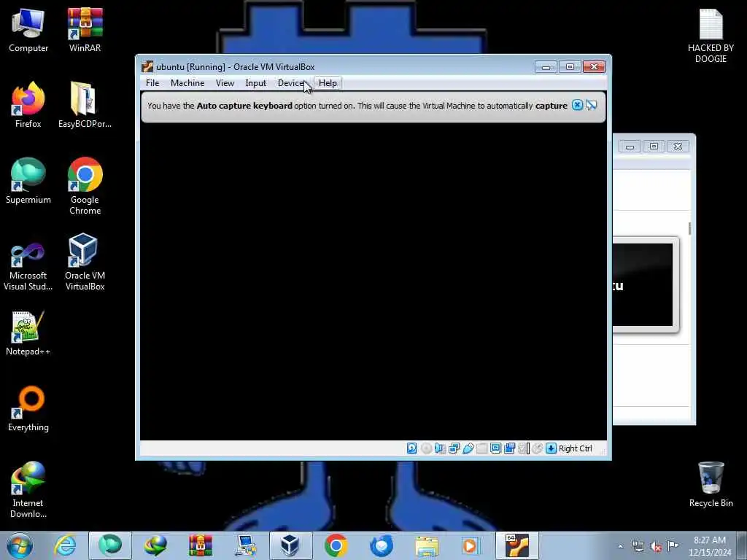Open Internet Download Manager from taskbar
This screenshot has height=560, width=747.
coord(155,545)
